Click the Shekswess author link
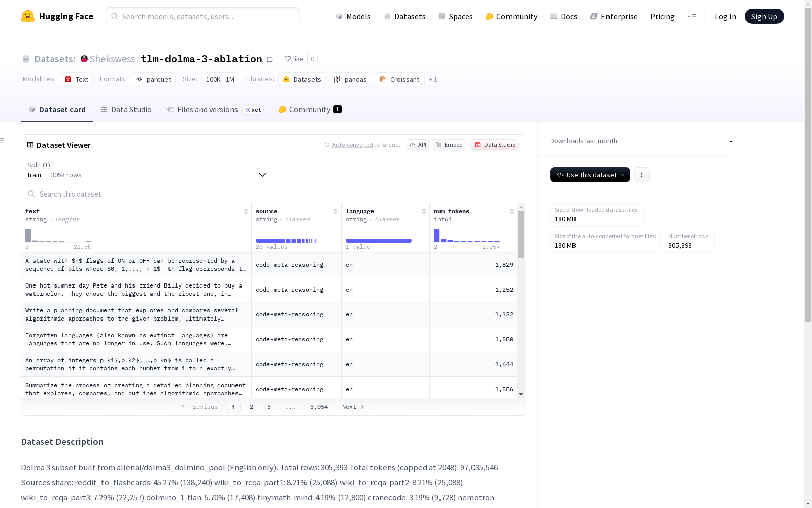This screenshot has width=812, height=508. point(112,59)
